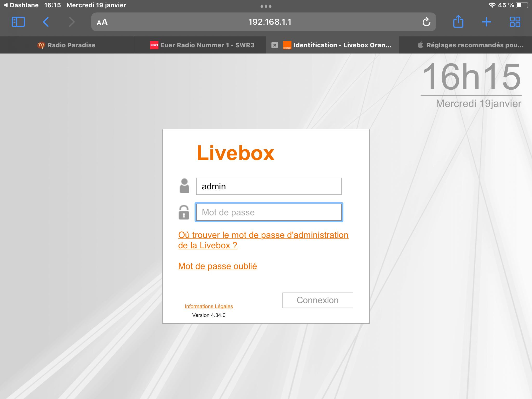Image resolution: width=532 pixels, height=399 pixels.
Task: Open the admin password location help link
Action: click(x=263, y=235)
